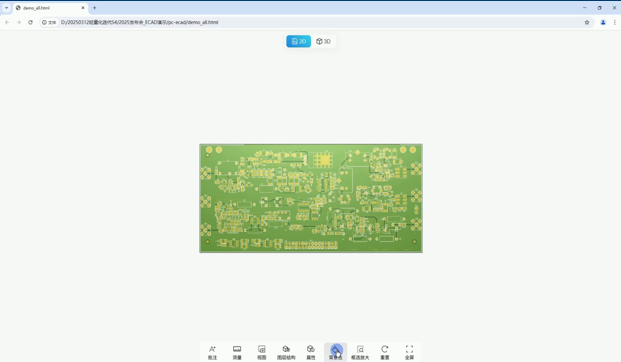Click the PCB board image
This screenshot has height=362, width=621.
[x=311, y=198]
